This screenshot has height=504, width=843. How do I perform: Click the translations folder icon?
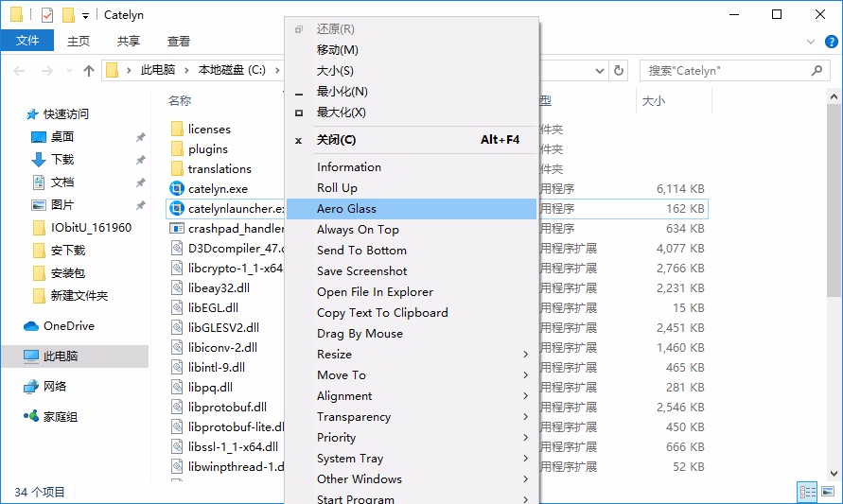tap(177, 168)
